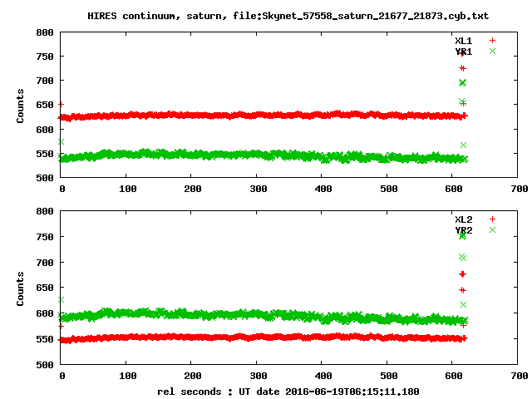Click top plot x-axis tick label 100
Viewport: 532px width, 399px height.
tap(127, 189)
